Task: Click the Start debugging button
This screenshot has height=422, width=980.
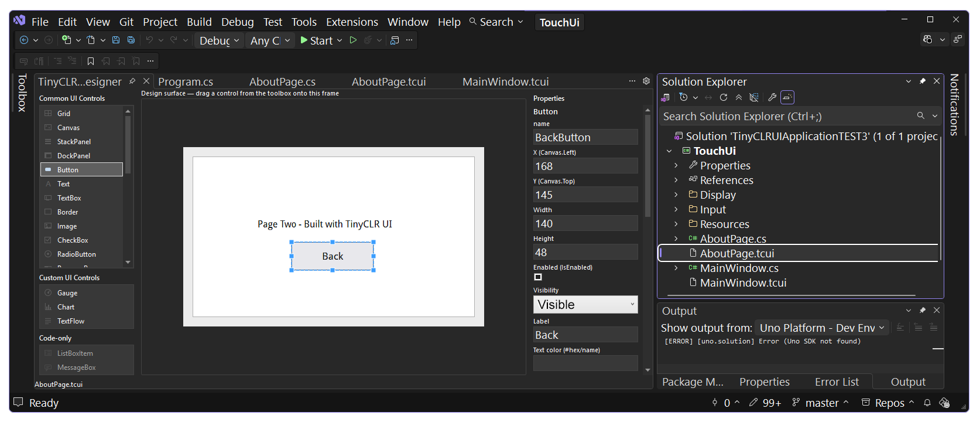Action: [x=317, y=40]
